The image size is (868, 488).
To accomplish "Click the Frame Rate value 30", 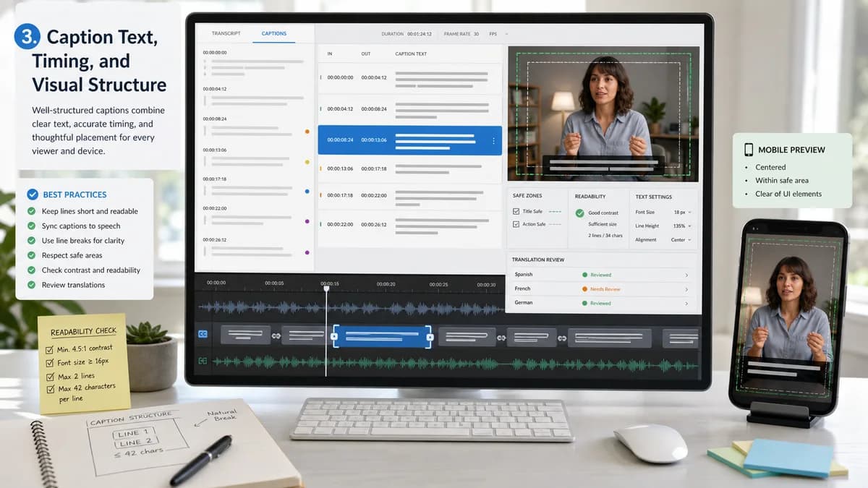I will point(476,34).
